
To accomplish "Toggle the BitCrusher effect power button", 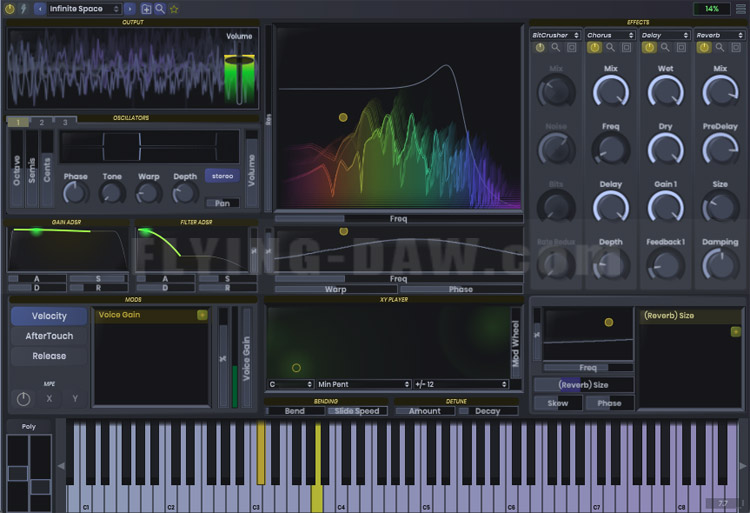I will click(540, 47).
